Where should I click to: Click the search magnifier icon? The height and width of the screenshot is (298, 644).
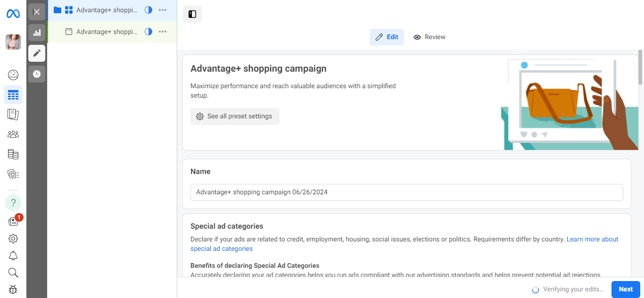click(13, 273)
